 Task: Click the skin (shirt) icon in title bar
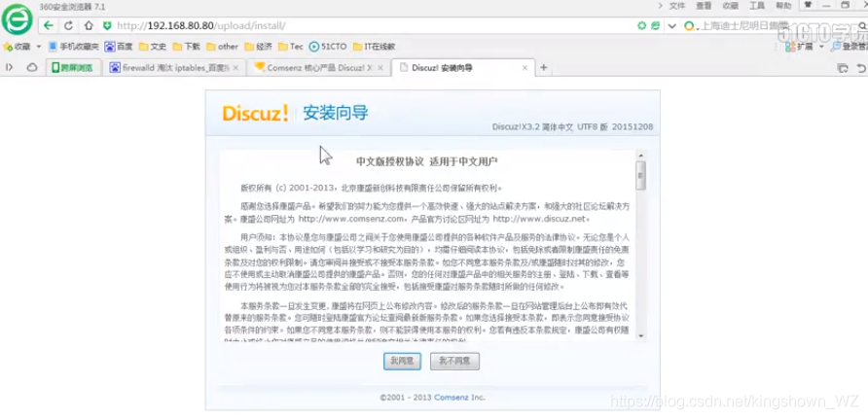808,5
